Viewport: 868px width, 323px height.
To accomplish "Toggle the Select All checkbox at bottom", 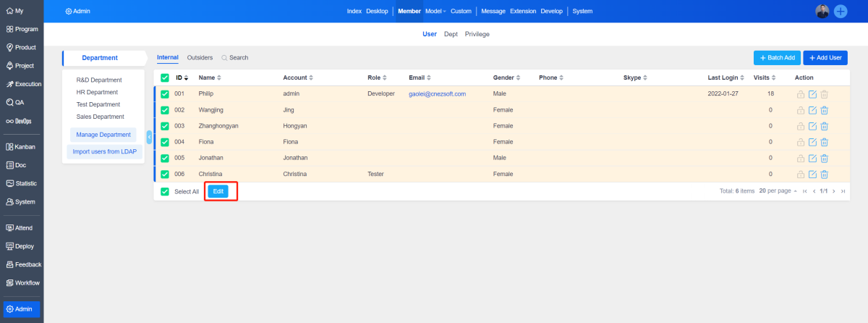I will pos(165,192).
